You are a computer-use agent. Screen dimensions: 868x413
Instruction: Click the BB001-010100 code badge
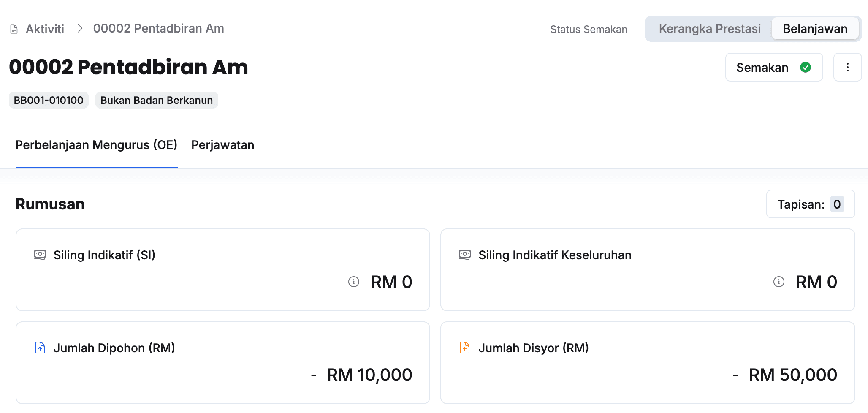[49, 100]
